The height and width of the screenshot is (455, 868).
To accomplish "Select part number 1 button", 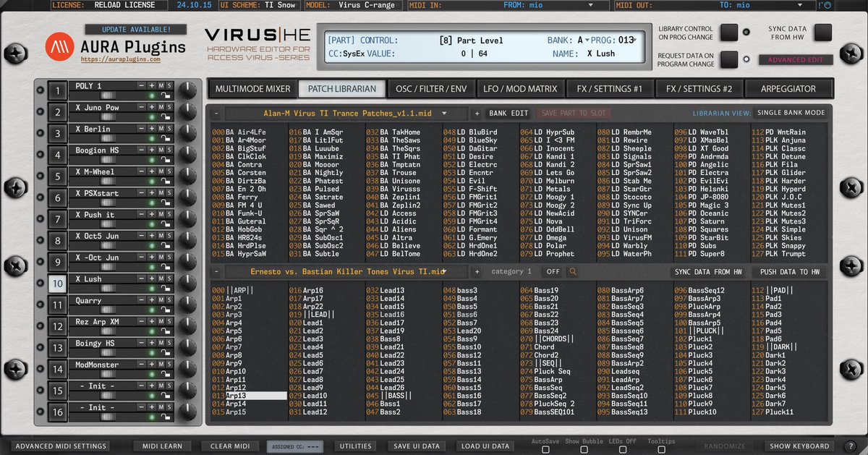I will 57,90.
